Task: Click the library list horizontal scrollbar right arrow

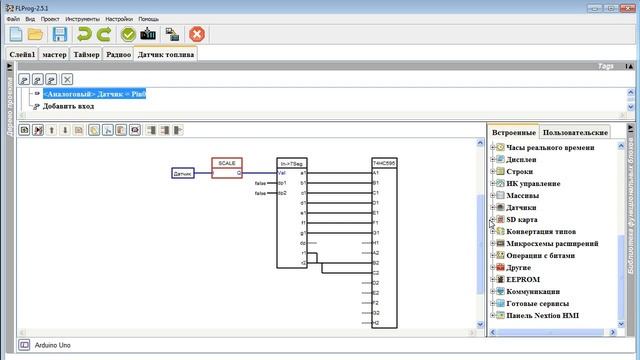Action: pos(613,332)
